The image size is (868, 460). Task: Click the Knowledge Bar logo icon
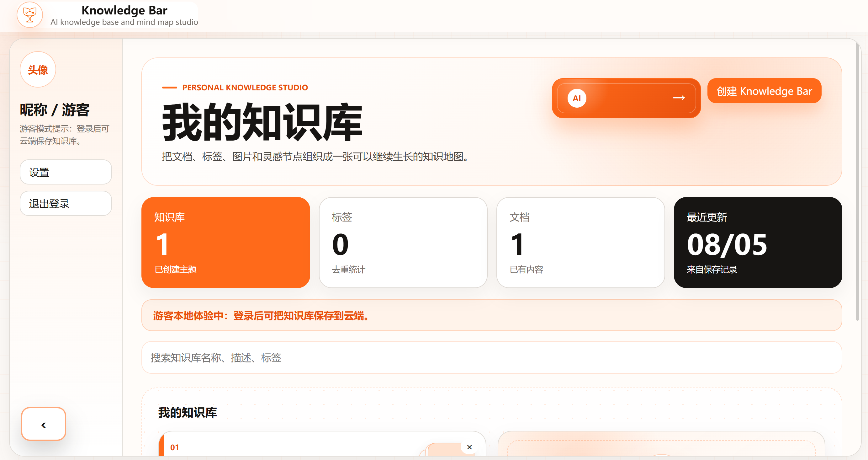click(30, 15)
